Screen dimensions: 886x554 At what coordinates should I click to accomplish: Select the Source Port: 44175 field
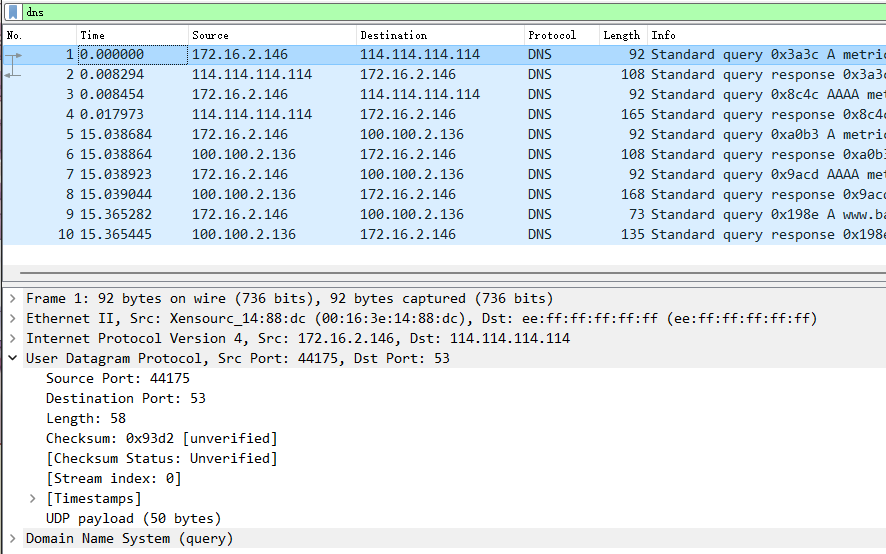click(x=118, y=379)
